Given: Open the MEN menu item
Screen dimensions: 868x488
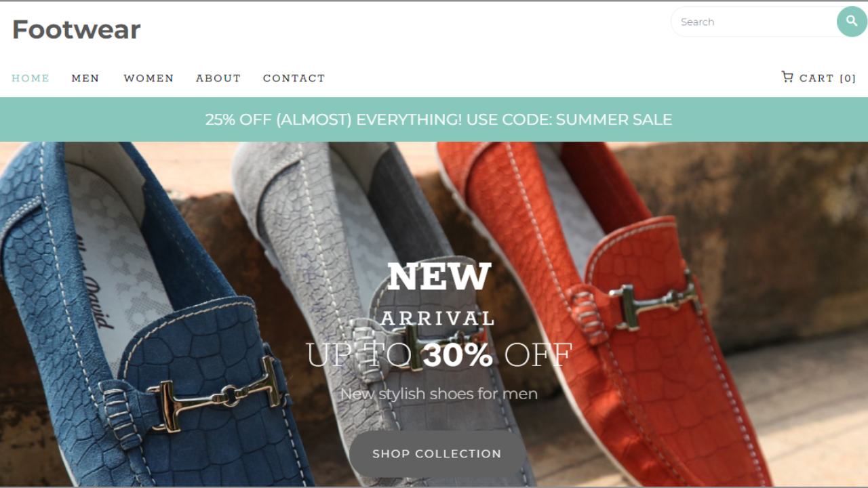Looking at the screenshot, I should click(85, 78).
